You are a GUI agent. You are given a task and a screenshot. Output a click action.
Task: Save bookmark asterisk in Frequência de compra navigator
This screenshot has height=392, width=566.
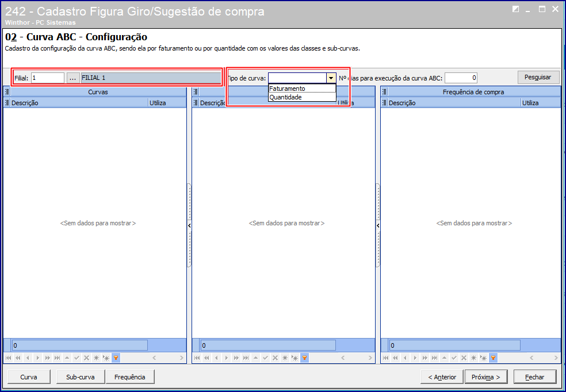473,358
